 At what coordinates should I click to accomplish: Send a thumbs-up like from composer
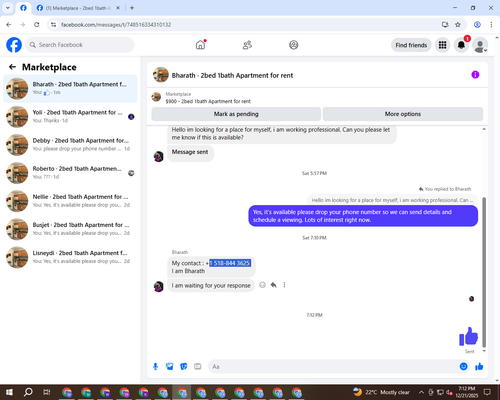pos(479,367)
